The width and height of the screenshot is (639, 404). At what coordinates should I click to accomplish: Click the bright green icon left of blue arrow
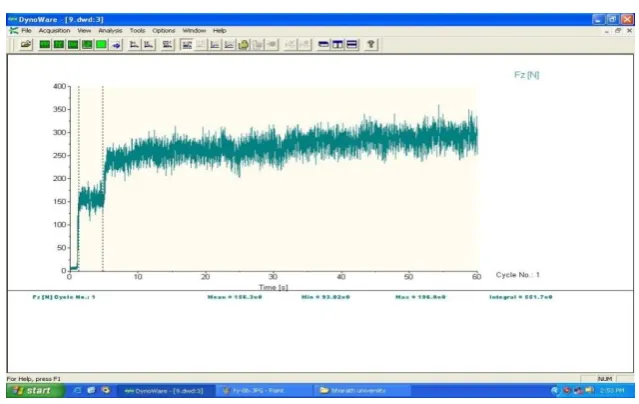(x=101, y=44)
